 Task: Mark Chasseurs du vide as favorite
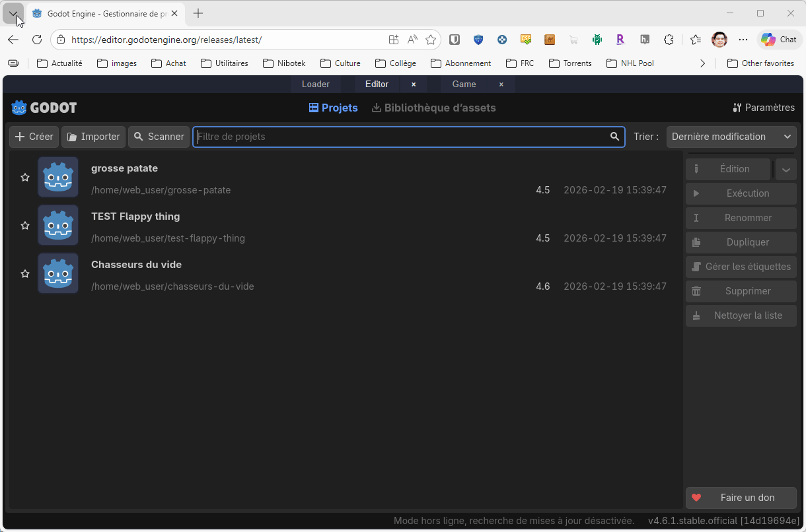[25, 274]
